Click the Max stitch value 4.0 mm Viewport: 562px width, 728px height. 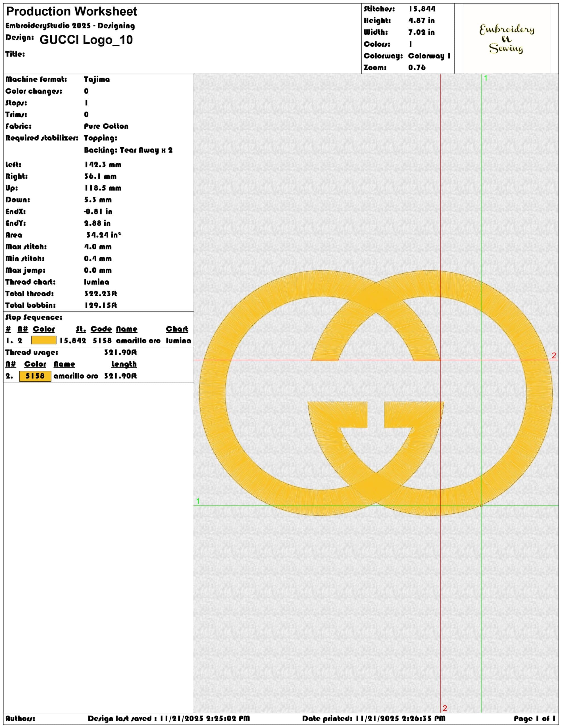tap(98, 247)
